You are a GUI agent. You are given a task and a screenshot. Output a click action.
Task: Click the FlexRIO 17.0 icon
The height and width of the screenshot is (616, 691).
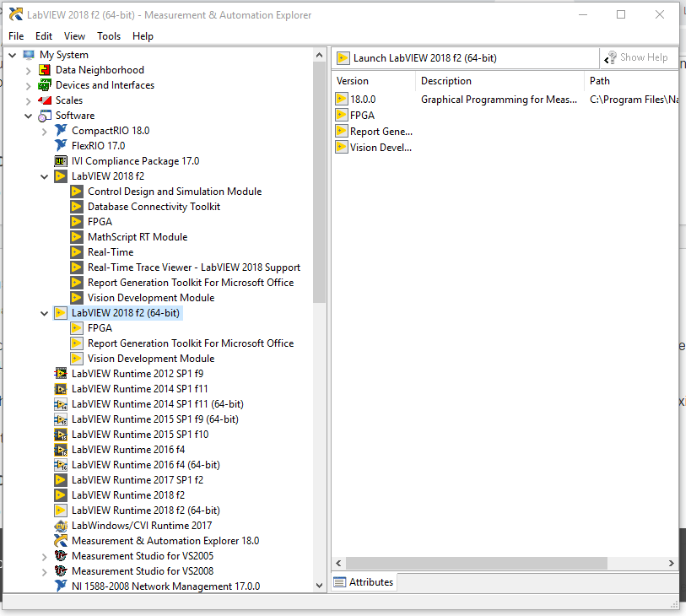pos(61,145)
